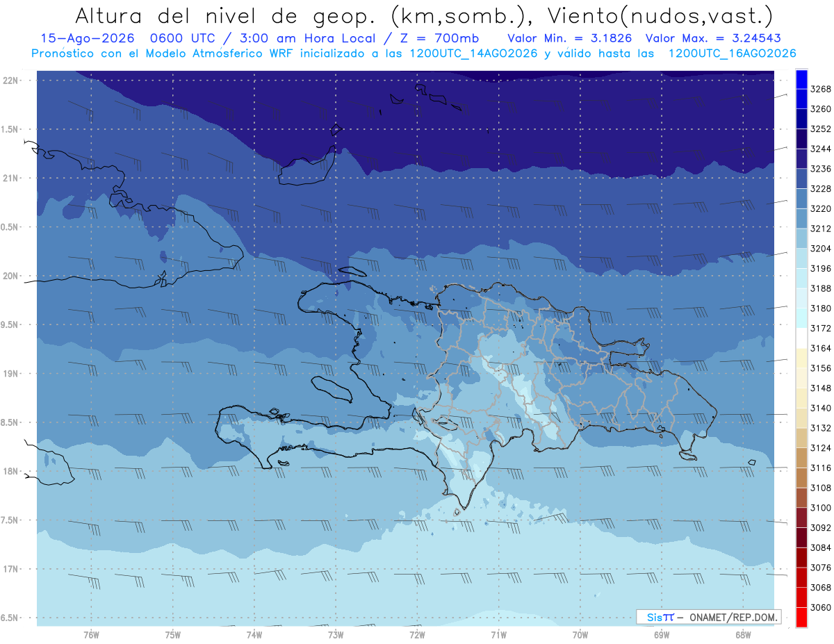Click the 19N latitude axis label
This screenshot has height=644, width=834.
click(11, 373)
